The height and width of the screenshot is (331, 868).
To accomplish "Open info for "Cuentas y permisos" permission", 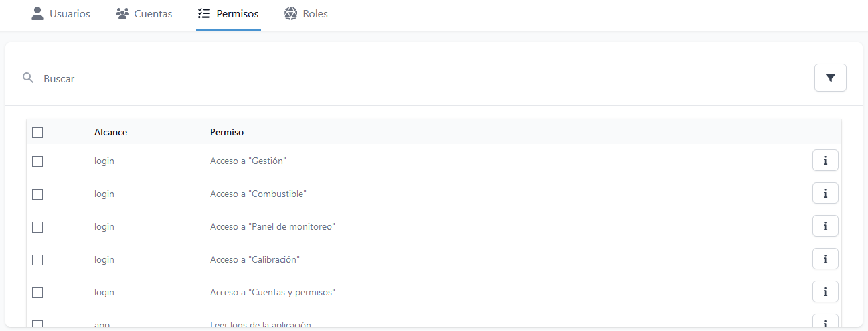I will [825, 292].
